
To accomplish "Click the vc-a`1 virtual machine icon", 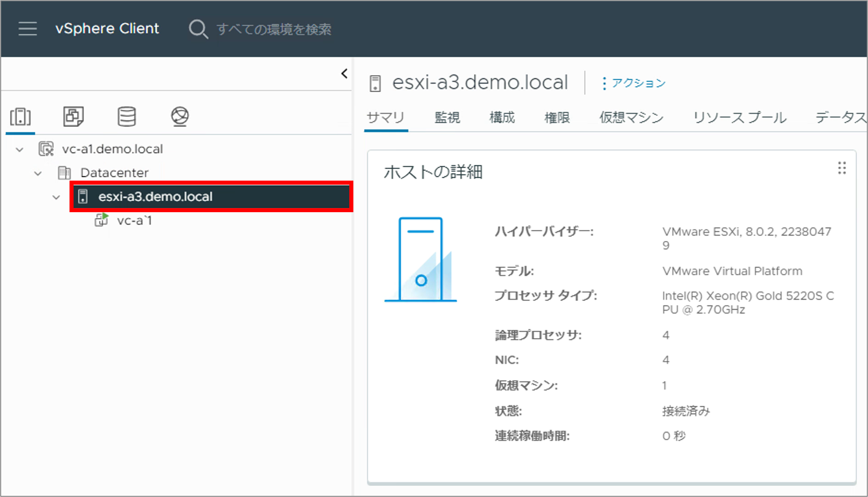I will click(x=101, y=220).
